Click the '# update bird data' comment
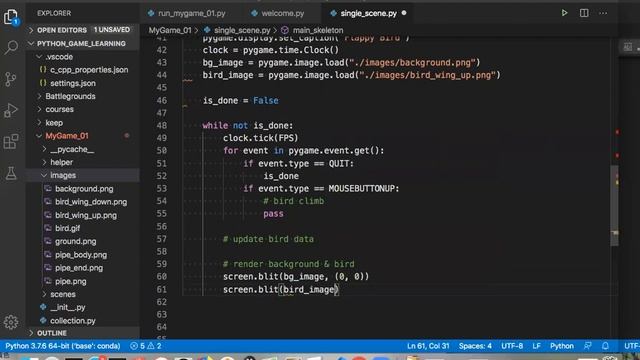This screenshot has height=360, width=640. (269, 239)
